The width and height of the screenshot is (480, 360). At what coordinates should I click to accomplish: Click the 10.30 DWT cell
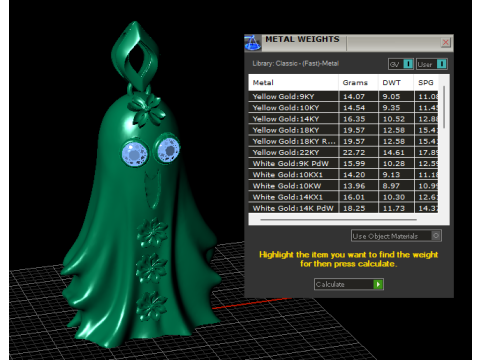pyautogui.click(x=396, y=197)
